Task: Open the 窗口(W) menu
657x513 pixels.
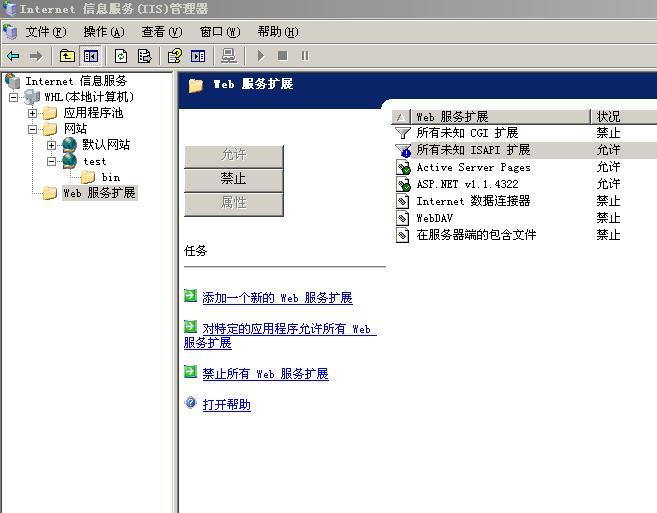Action: tap(220, 32)
